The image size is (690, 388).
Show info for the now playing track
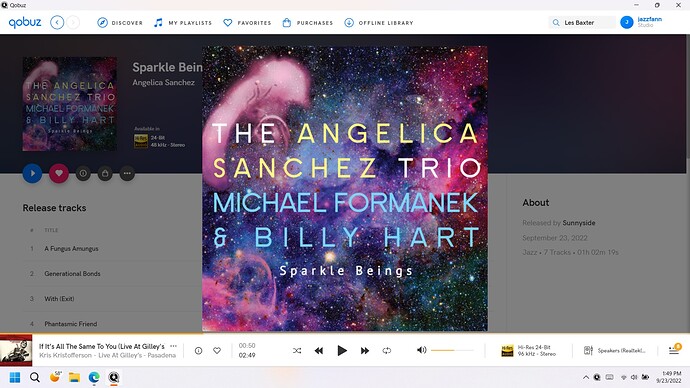pyautogui.click(x=198, y=351)
